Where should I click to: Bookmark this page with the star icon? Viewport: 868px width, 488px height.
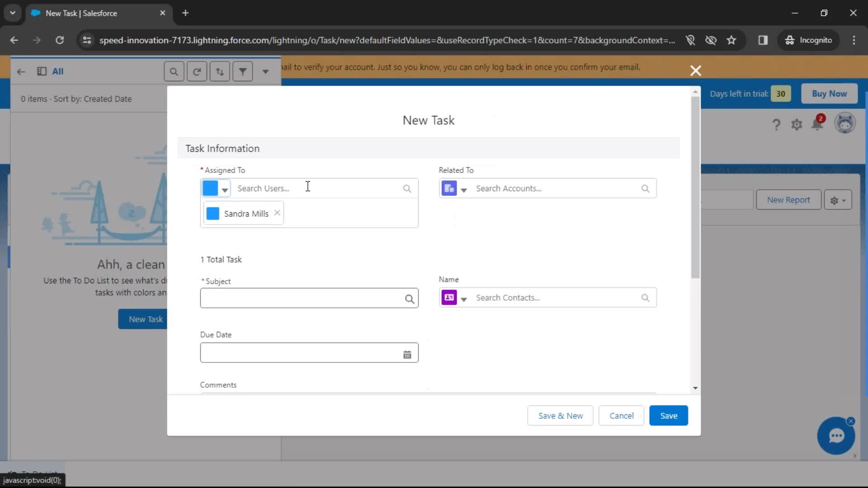731,40
